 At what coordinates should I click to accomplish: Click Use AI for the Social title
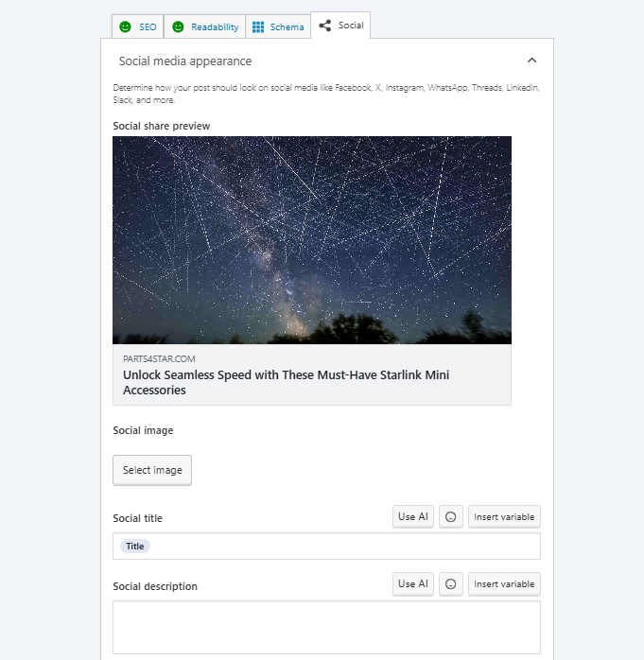(413, 517)
